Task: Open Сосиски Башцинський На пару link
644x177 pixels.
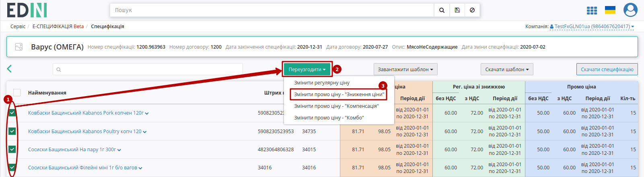Action: [x=72, y=150]
